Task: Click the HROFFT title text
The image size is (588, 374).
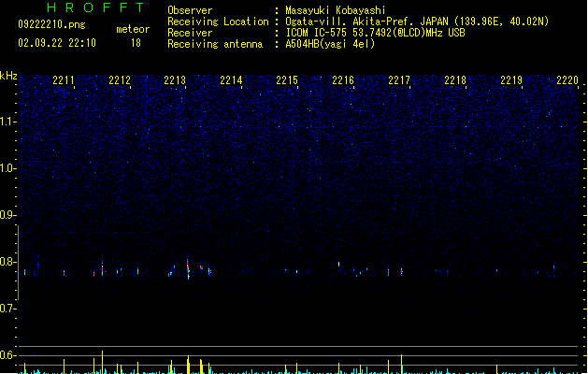Action: click(x=95, y=7)
